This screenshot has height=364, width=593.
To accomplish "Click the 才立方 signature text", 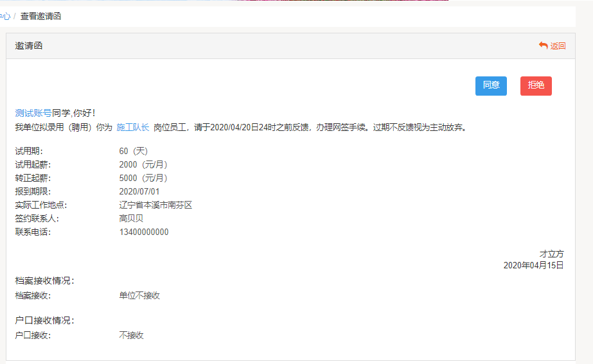I will (x=551, y=254).
